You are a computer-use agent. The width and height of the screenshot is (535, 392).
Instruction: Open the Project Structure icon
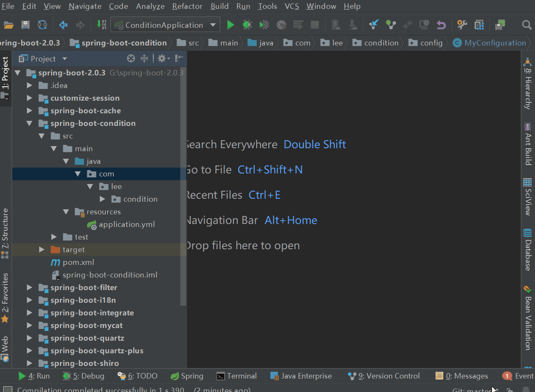(479, 25)
